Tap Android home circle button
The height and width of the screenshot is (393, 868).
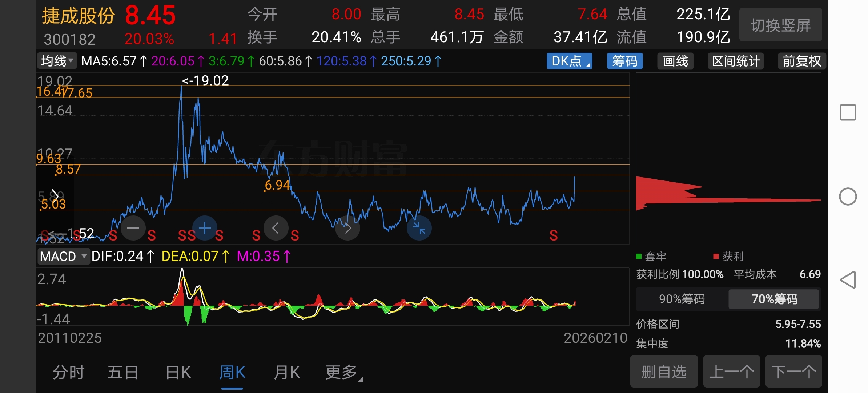[848, 196]
